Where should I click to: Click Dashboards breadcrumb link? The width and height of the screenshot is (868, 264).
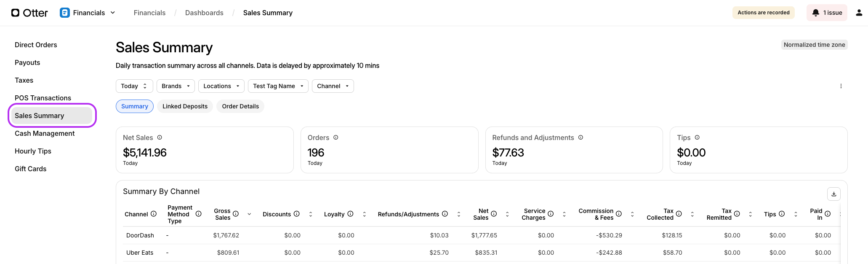coord(204,13)
